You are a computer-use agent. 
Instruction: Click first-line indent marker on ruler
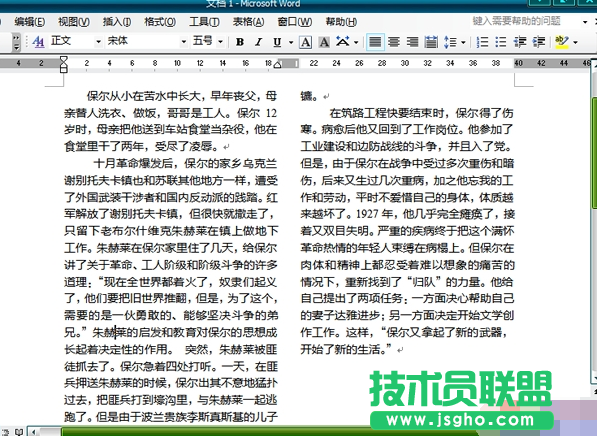click(x=64, y=59)
